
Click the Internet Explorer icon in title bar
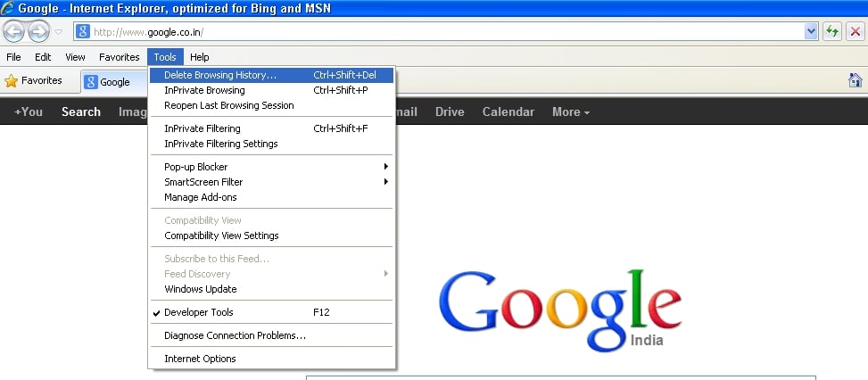pos(8,8)
